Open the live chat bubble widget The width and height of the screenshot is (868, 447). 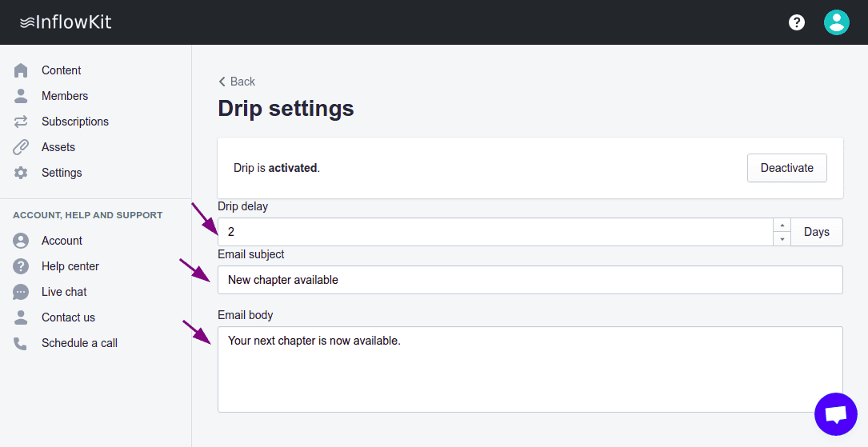[835, 414]
